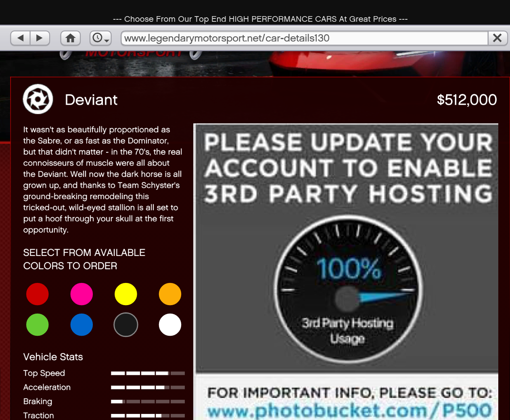Viewport: 510px width, 420px height.
Task: Close the browser with the X button
Action: (497, 38)
